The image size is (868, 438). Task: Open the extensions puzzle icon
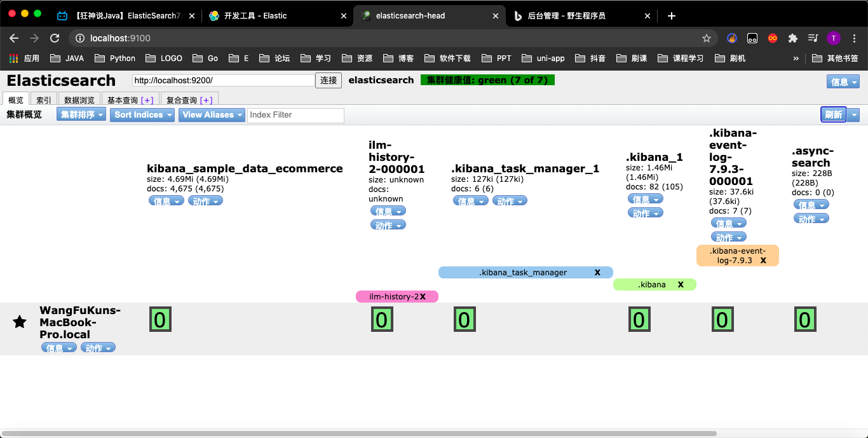(792, 38)
